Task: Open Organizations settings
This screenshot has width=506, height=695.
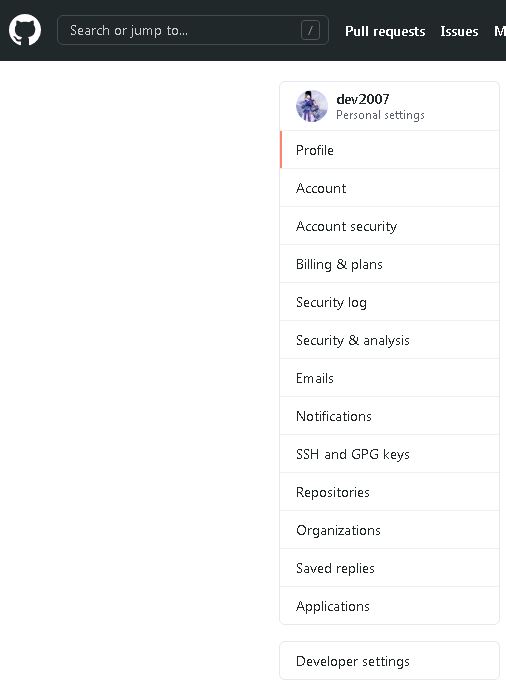Action: 389,530
